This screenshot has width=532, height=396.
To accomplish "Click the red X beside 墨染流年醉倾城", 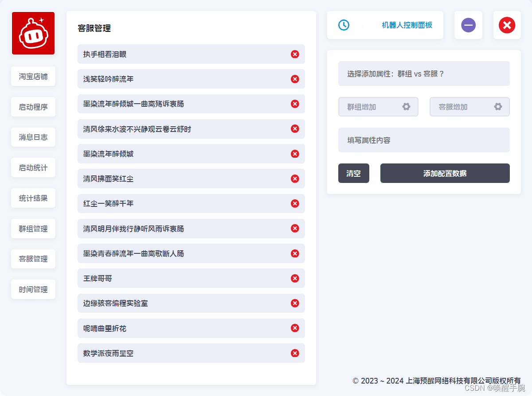I will pyautogui.click(x=295, y=154).
